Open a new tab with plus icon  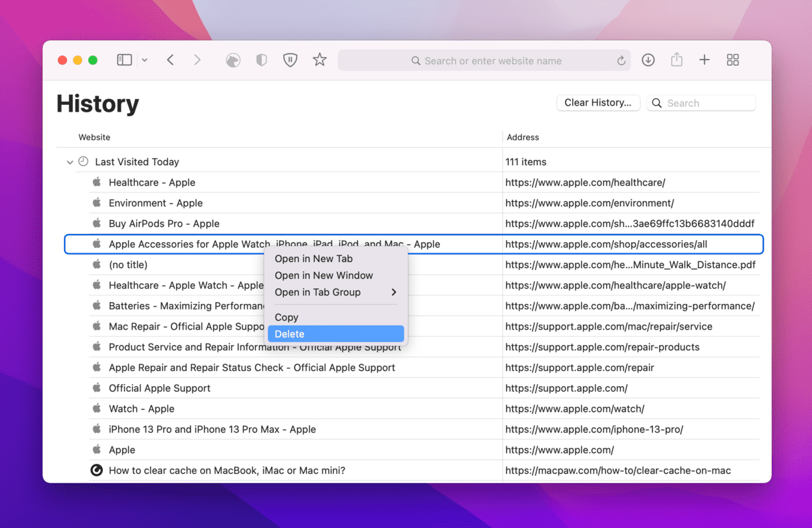pos(704,60)
